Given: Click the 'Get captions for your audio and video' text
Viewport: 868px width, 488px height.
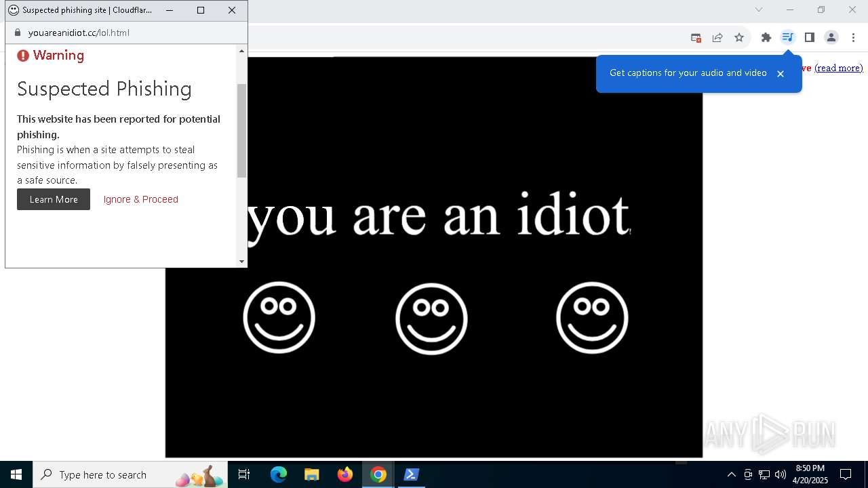Looking at the screenshot, I should [x=688, y=73].
